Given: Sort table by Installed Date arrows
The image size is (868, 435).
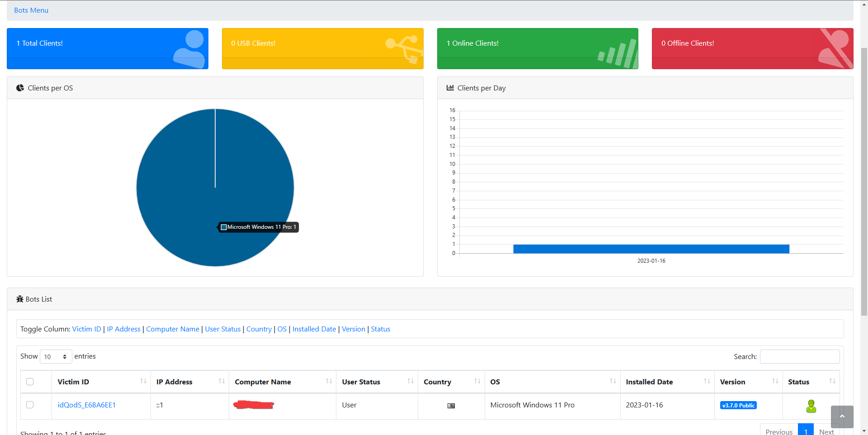Looking at the screenshot, I should [x=707, y=381].
